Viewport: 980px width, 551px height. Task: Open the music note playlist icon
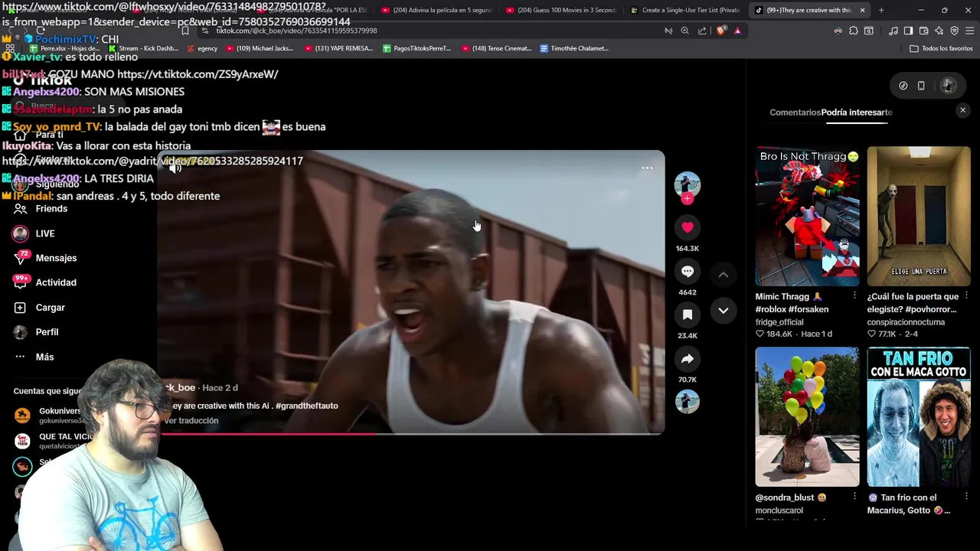pyautogui.click(x=893, y=31)
